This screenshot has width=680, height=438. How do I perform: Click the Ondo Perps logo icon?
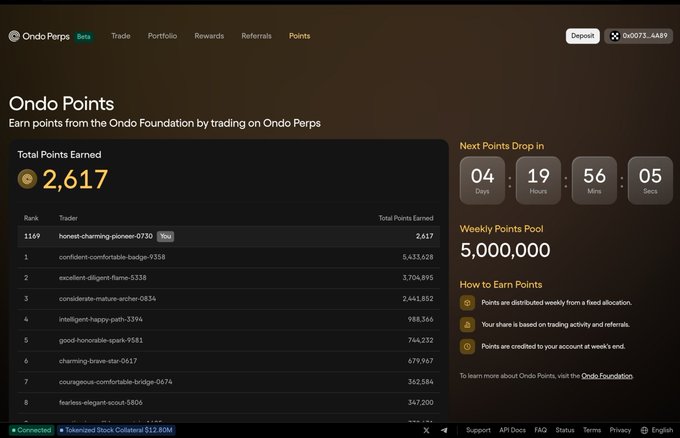(x=14, y=36)
